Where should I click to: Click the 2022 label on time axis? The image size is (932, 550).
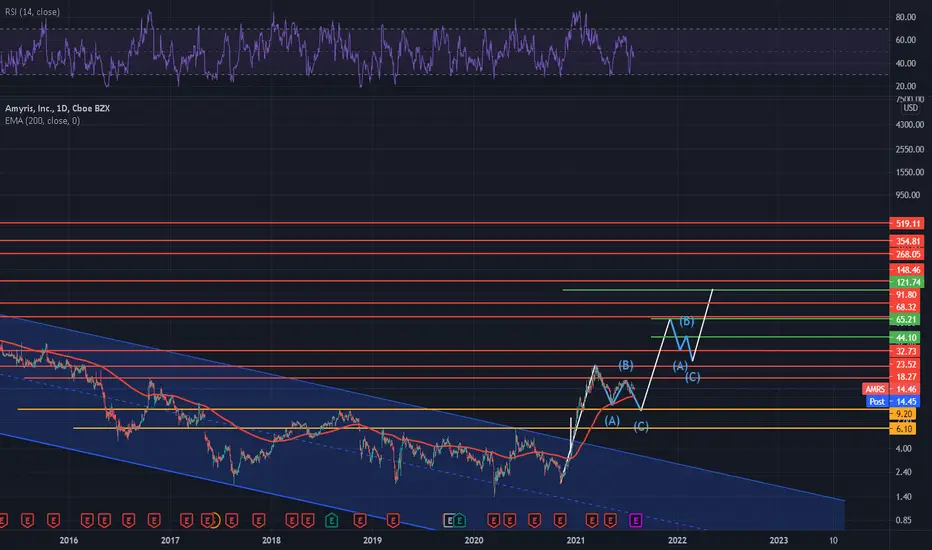coord(677,540)
